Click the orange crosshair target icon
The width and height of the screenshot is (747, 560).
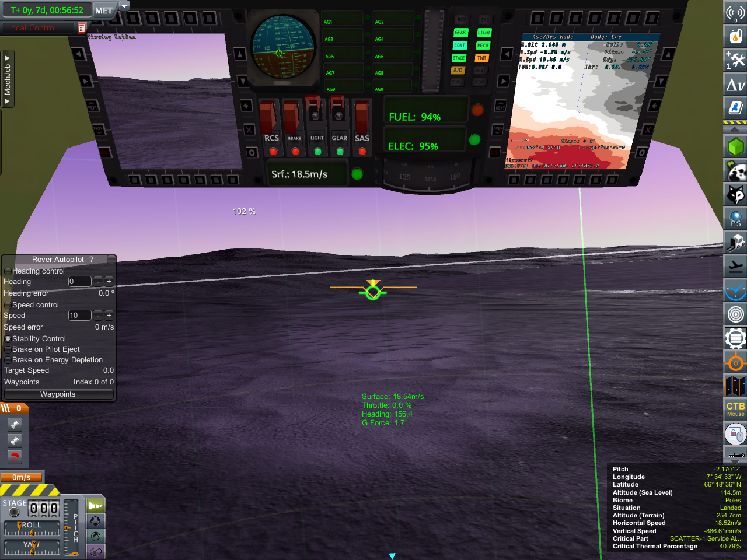735,363
